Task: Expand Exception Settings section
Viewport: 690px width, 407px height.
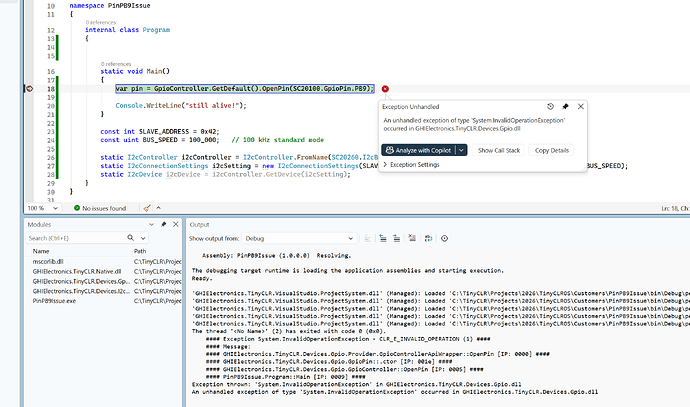Action: tap(411, 165)
